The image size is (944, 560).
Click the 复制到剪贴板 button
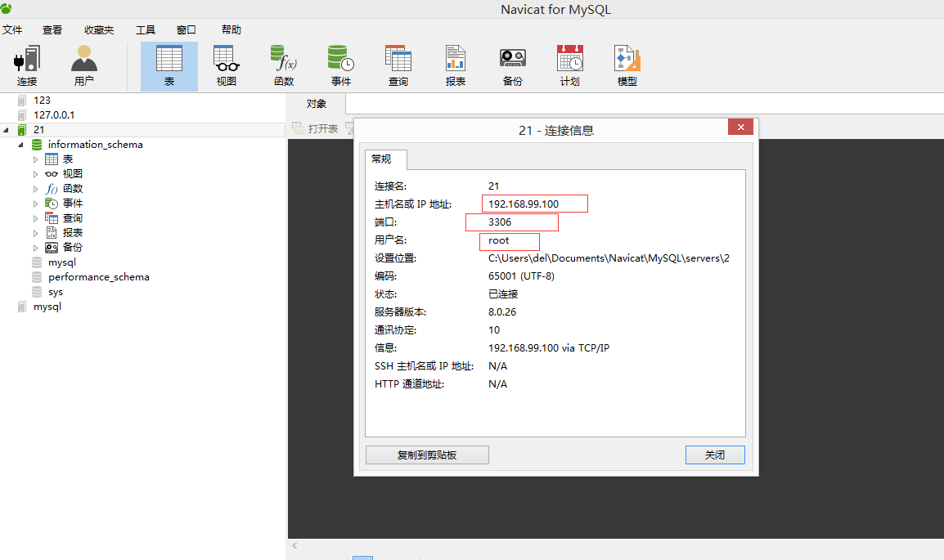[427, 455]
